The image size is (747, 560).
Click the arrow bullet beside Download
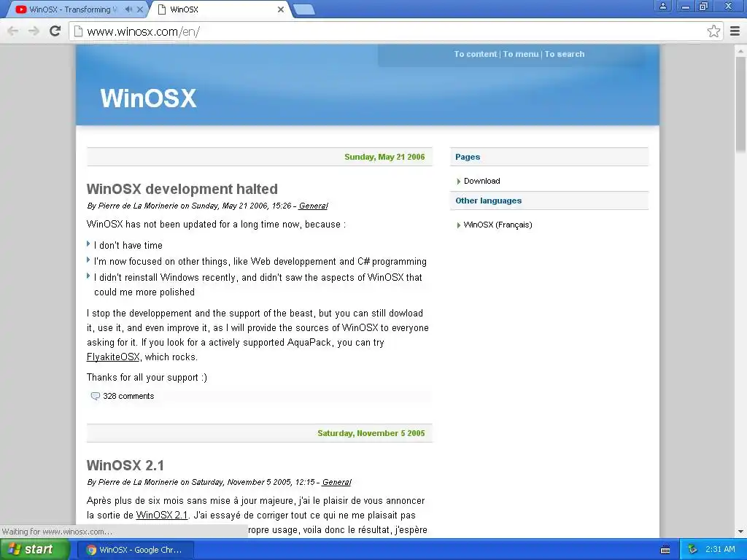pyautogui.click(x=459, y=182)
